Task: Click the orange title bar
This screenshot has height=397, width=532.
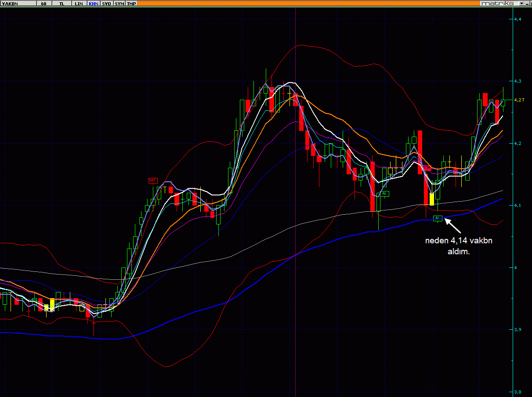Action: [x=308, y=3]
